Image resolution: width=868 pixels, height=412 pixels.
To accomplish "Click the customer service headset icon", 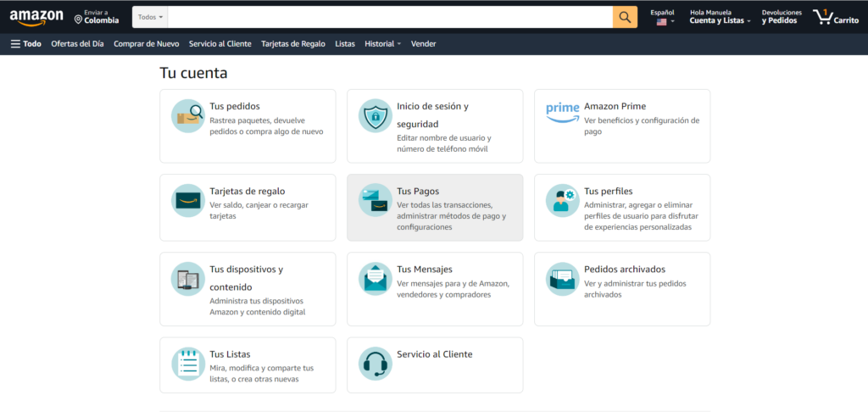I will [375, 364].
